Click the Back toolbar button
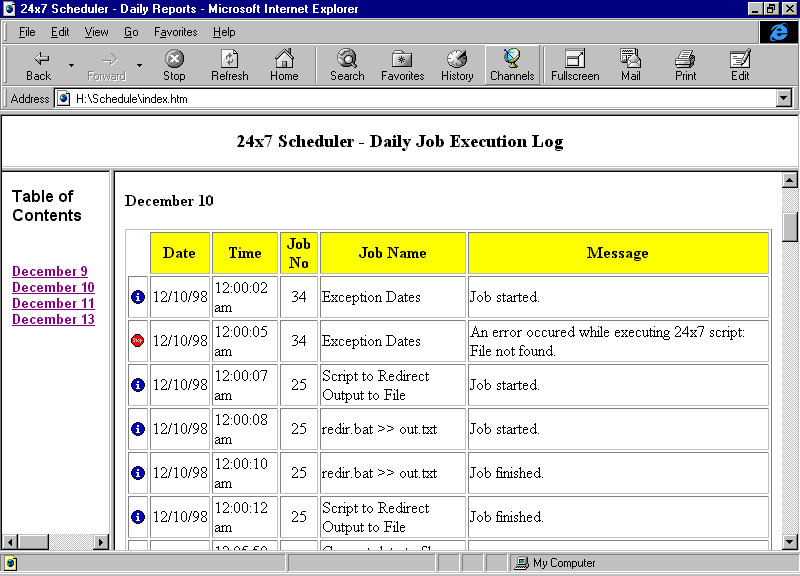This screenshot has height=576, width=800. point(39,65)
